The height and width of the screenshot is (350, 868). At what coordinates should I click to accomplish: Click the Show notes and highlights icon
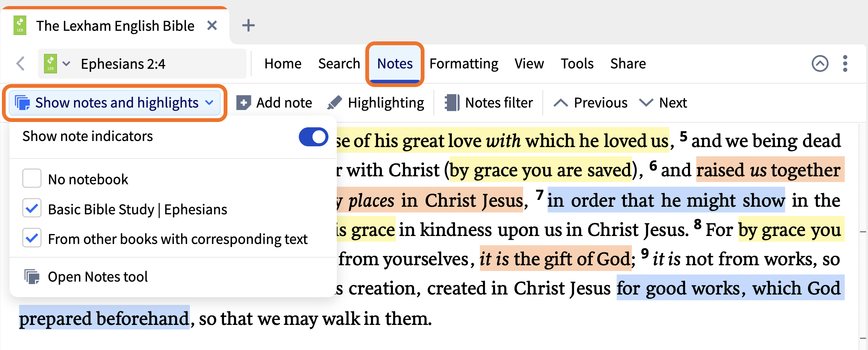click(x=22, y=103)
